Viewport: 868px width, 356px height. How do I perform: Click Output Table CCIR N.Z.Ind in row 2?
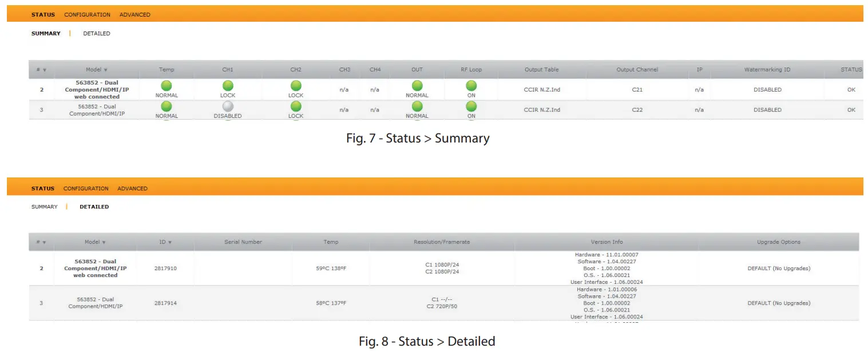coord(542,90)
